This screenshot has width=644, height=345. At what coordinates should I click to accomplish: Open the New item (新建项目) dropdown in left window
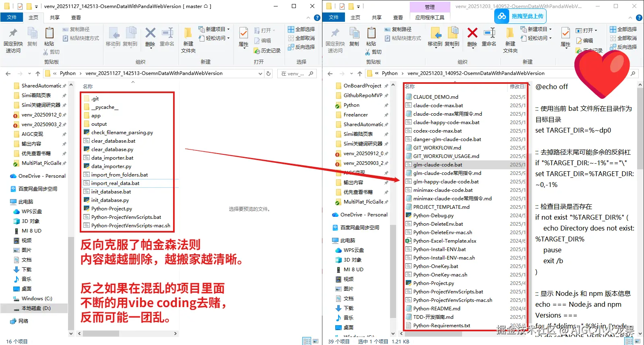click(x=214, y=29)
